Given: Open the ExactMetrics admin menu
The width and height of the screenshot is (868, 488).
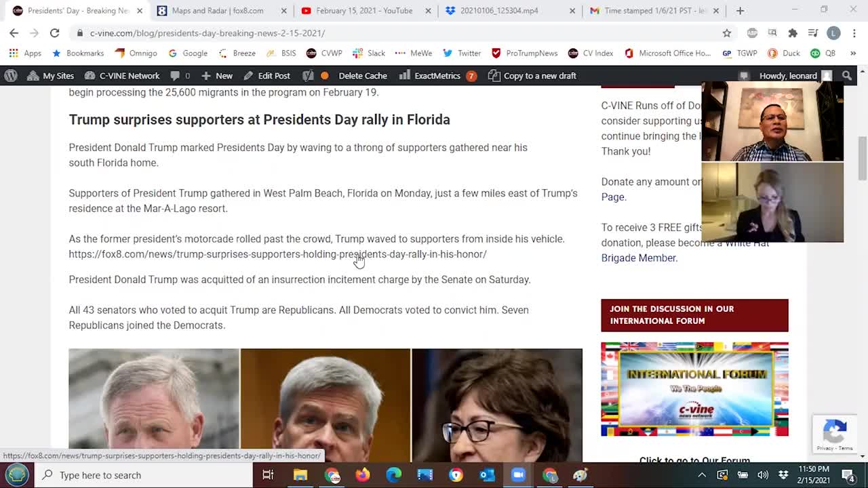Looking at the screenshot, I should [437, 75].
